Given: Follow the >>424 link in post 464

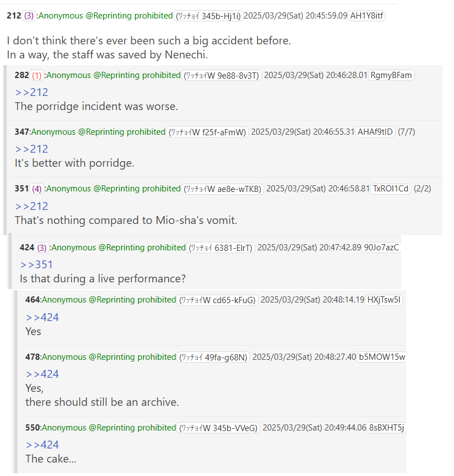Looking at the screenshot, I should point(42,318).
